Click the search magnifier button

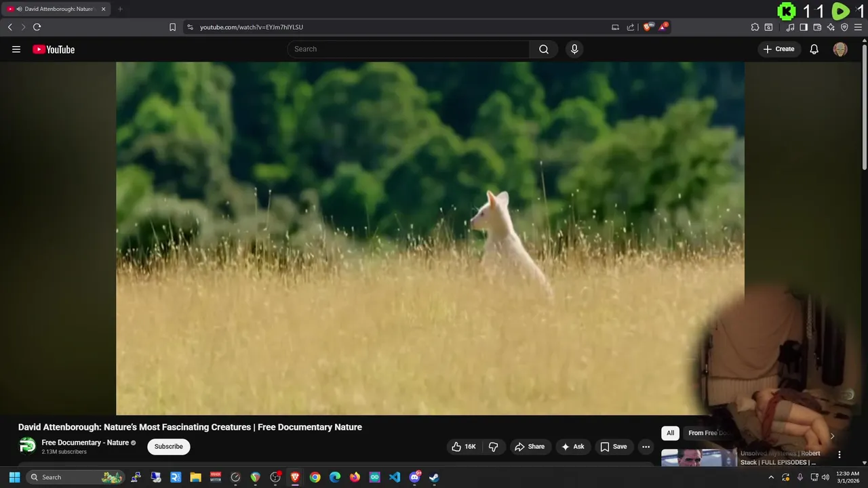tap(544, 49)
